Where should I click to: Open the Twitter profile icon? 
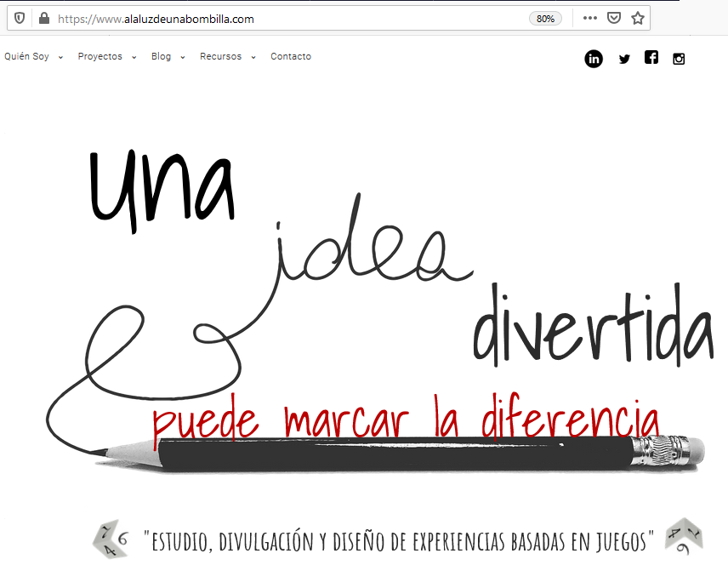pyautogui.click(x=624, y=59)
